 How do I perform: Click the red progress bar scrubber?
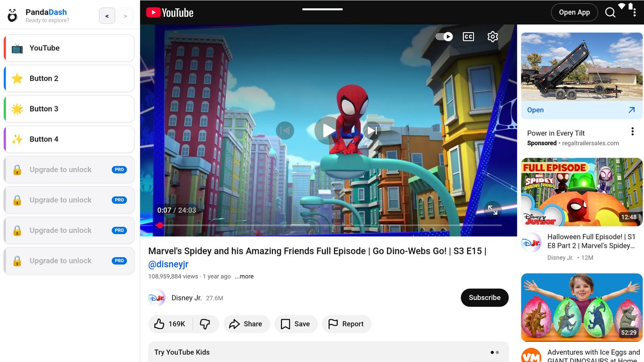point(160,225)
